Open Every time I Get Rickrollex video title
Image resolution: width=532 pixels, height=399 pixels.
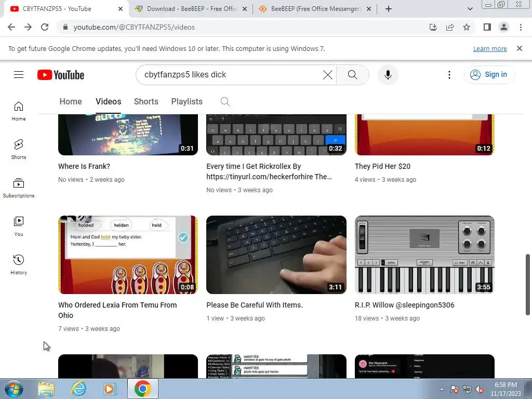tap(269, 171)
